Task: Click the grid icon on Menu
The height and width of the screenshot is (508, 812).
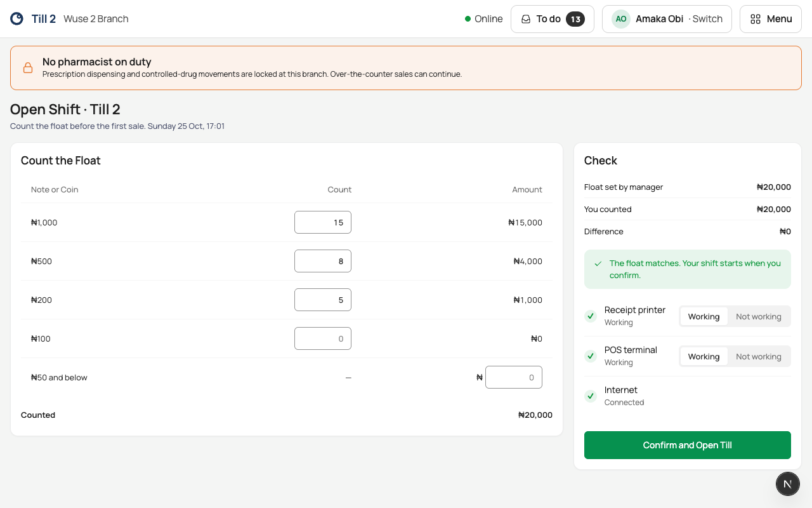Action: (756, 19)
